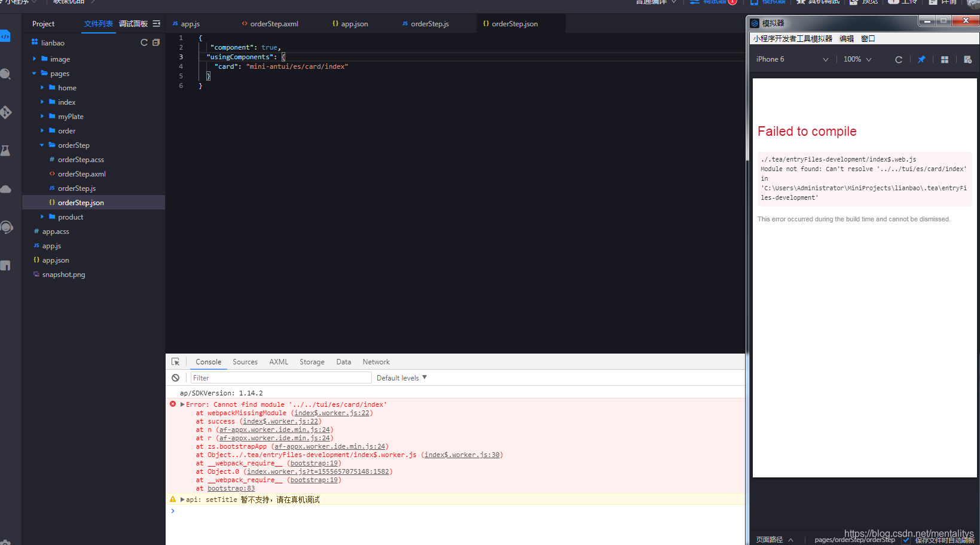Collapse all folders in file tree
The height and width of the screenshot is (545, 980).
tap(156, 42)
